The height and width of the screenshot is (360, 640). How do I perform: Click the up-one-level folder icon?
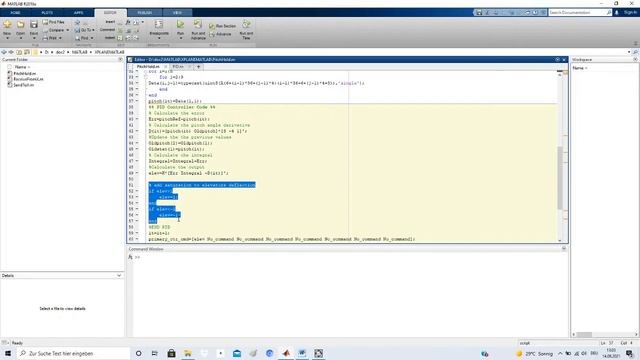pos(19,52)
